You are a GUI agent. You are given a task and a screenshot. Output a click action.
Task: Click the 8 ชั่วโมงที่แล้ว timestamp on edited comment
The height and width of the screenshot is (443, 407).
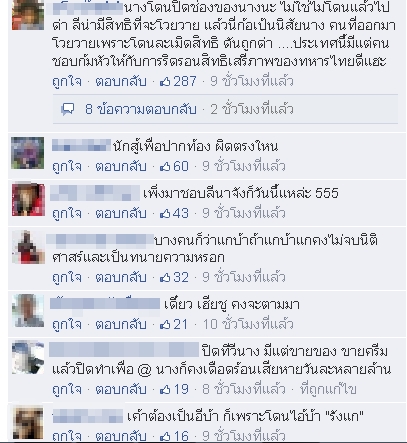(244, 389)
